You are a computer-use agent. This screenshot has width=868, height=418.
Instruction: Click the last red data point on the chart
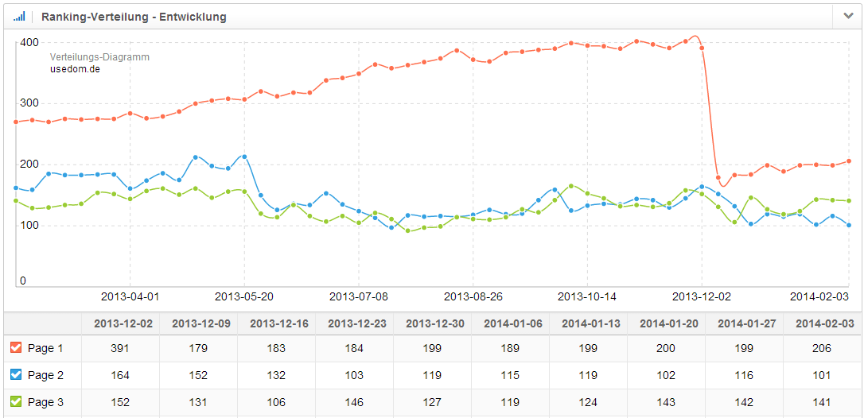(x=849, y=161)
